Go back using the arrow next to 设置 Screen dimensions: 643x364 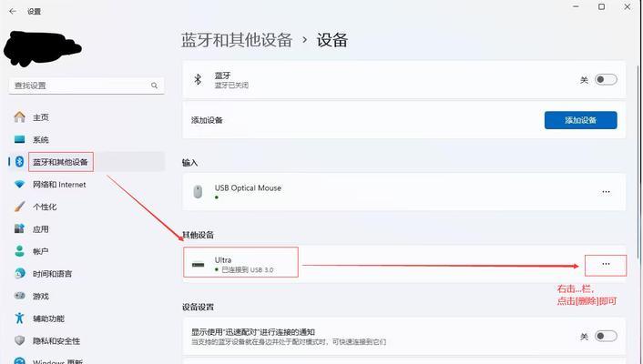[x=13, y=11]
